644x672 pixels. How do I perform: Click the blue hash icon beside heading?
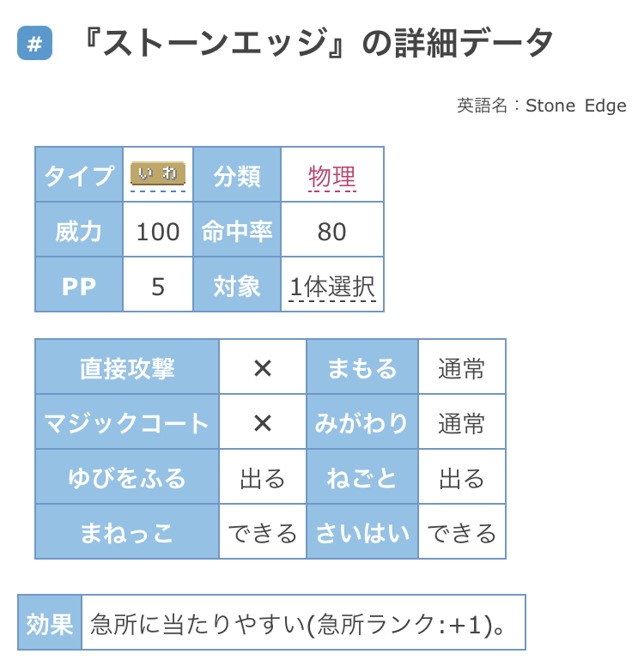click(x=34, y=43)
